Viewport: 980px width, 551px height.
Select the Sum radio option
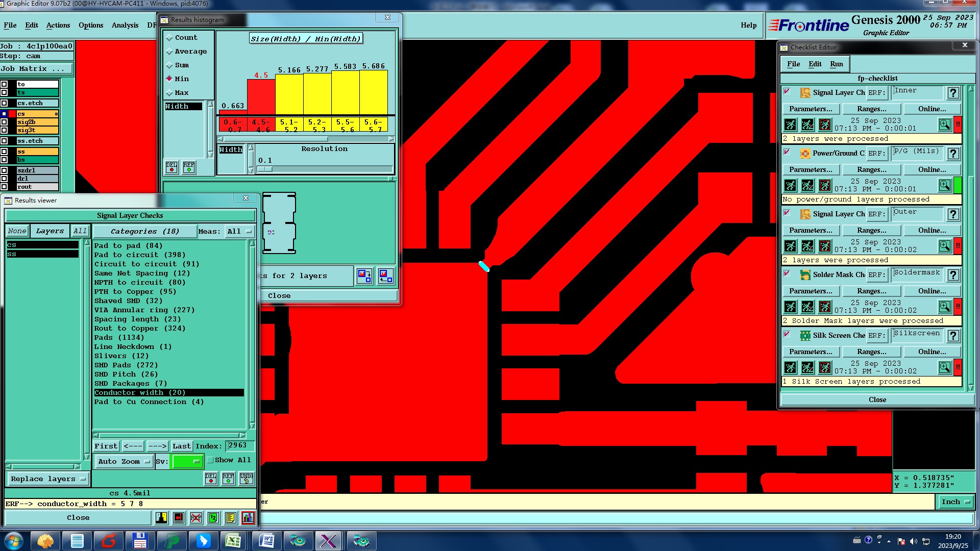pos(178,65)
